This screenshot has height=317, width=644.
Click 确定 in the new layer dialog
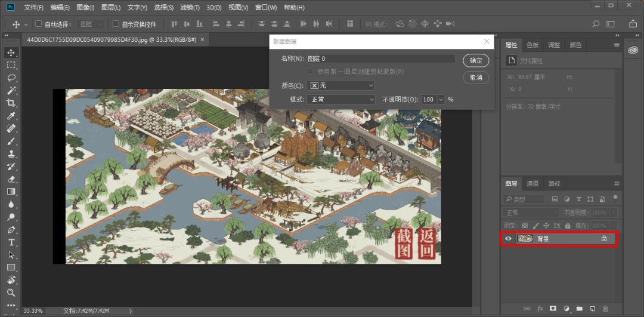point(476,60)
